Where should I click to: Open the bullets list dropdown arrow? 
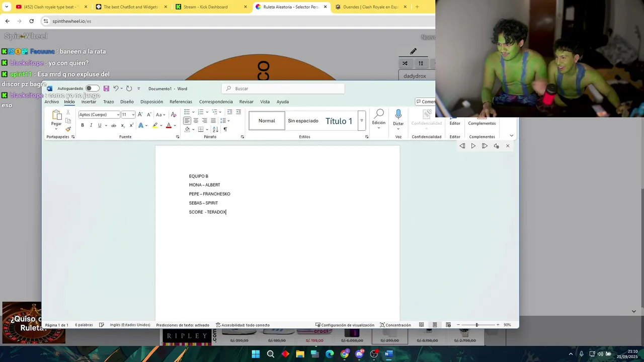click(193, 112)
